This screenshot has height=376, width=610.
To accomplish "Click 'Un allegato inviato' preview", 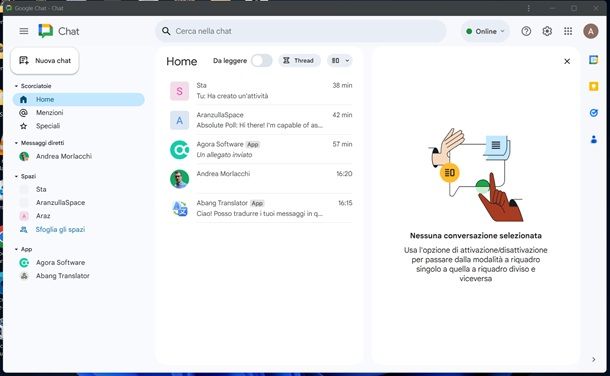I will tap(224, 155).
